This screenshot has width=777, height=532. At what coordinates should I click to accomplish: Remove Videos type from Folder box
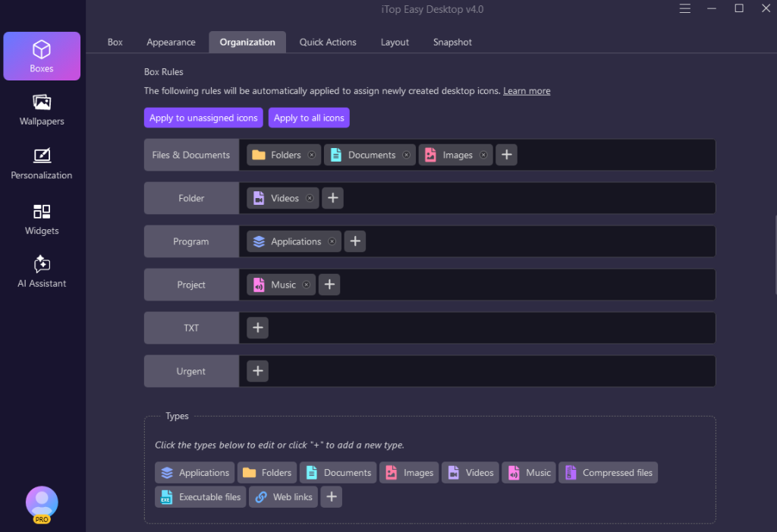pyautogui.click(x=310, y=198)
